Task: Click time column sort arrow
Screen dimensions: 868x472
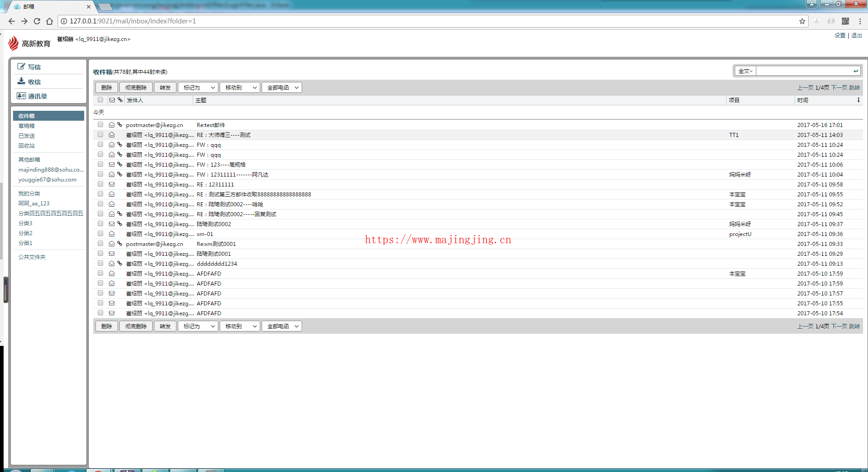Action: pos(858,100)
